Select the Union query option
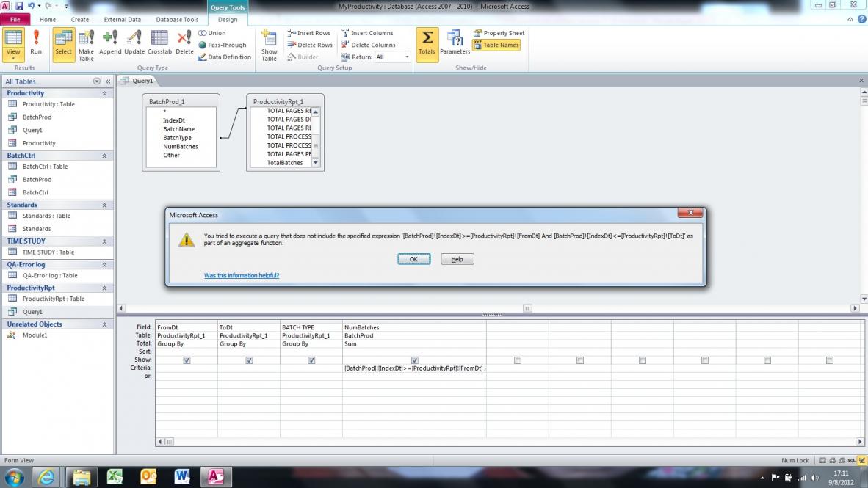The height and width of the screenshot is (488, 868). [x=212, y=33]
